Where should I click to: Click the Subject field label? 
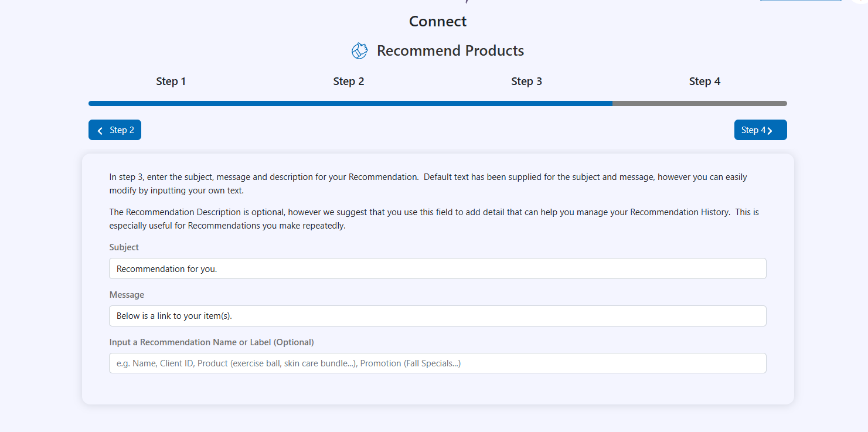point(124,247)
